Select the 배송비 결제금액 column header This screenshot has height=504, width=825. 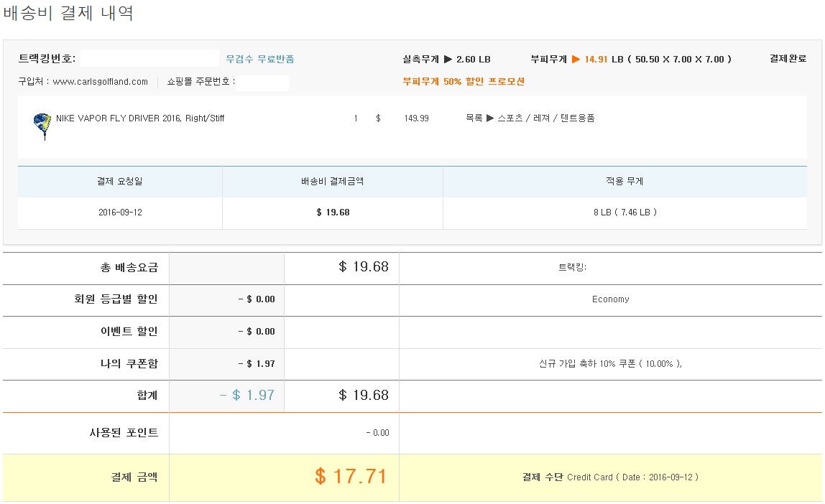click(332, 182)
